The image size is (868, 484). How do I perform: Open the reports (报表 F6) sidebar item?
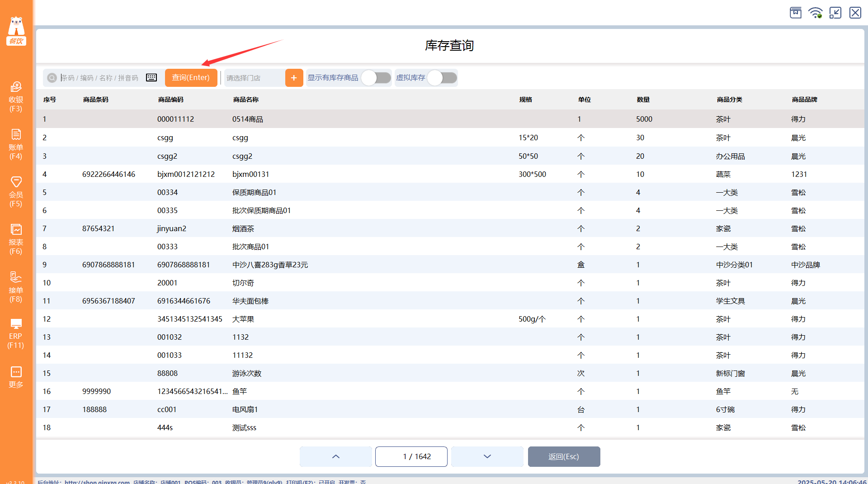pos(16,239)
